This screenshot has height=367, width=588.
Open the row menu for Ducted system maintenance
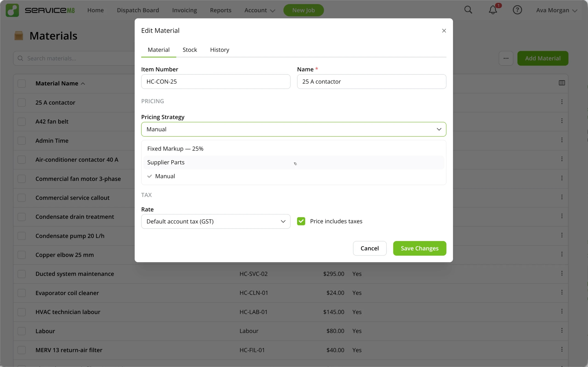click(x=562, y=273)
